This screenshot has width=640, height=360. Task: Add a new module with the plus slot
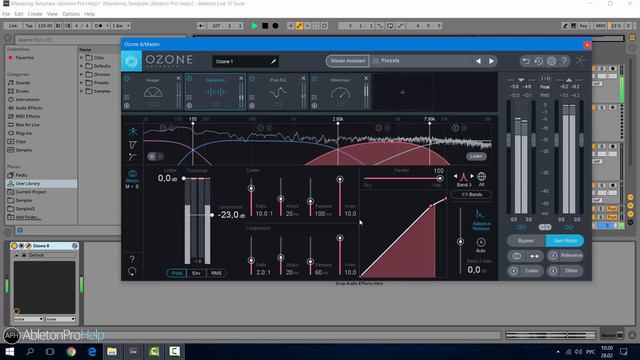402,93
